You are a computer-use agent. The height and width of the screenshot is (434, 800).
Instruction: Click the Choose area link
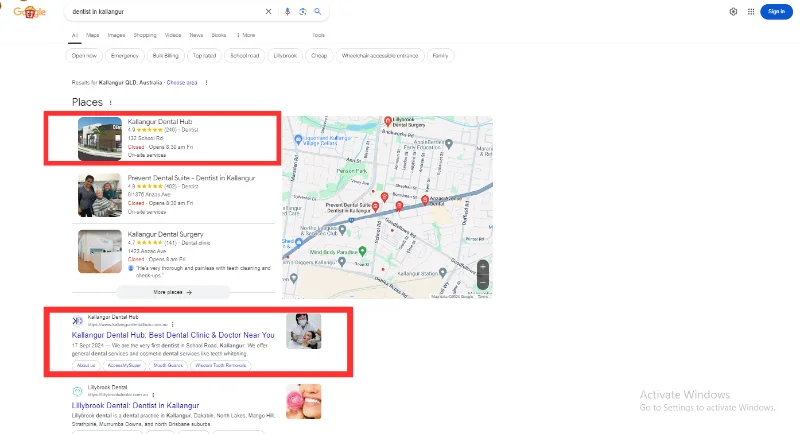point(182,83)
